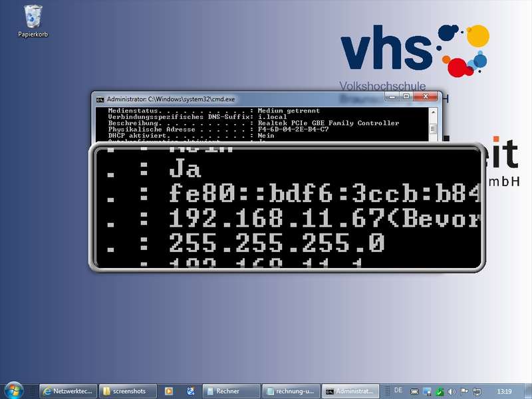Click the 'Medium getrennt' text

(x=289, y=110)
